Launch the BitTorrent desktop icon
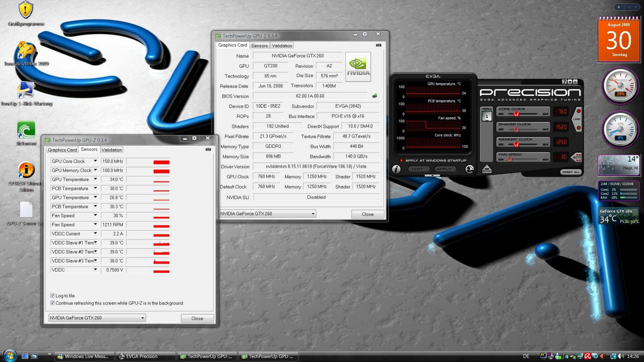 (x=26, y=133)
